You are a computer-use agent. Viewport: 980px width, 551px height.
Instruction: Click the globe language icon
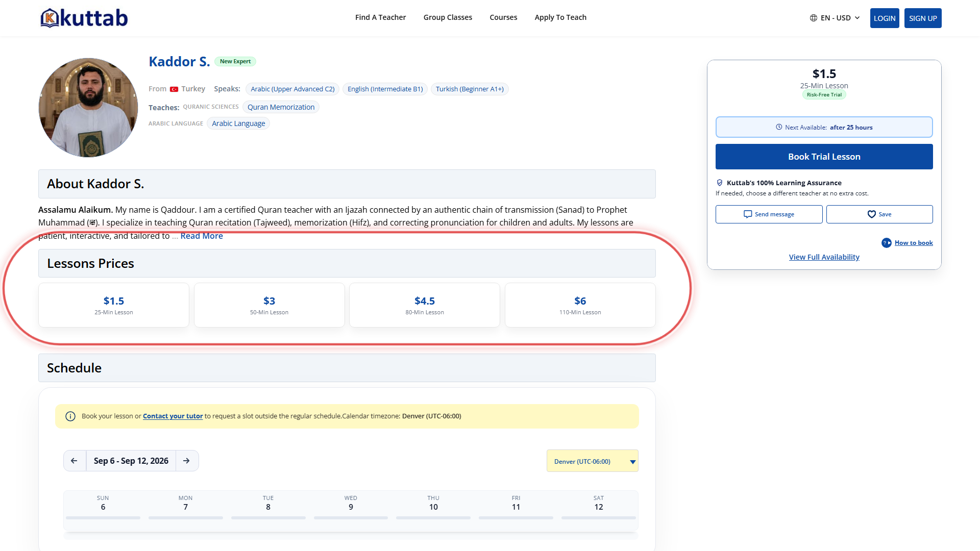click(814, 18)
